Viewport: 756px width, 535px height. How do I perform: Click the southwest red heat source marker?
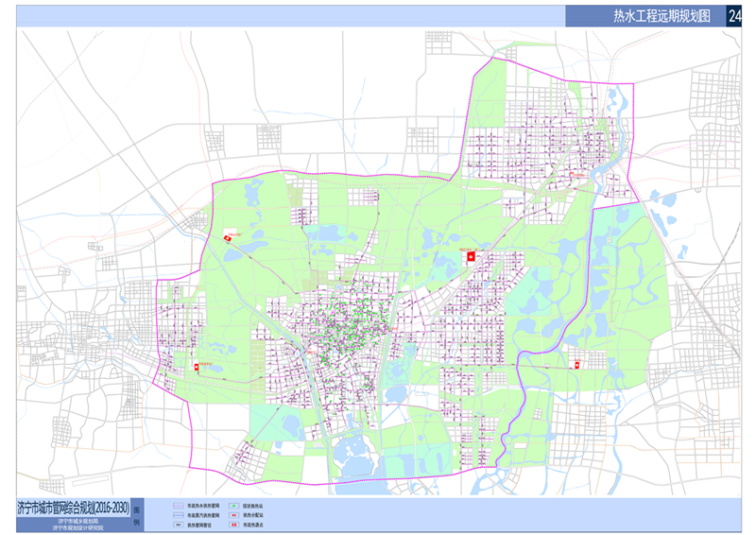(197, 367)
